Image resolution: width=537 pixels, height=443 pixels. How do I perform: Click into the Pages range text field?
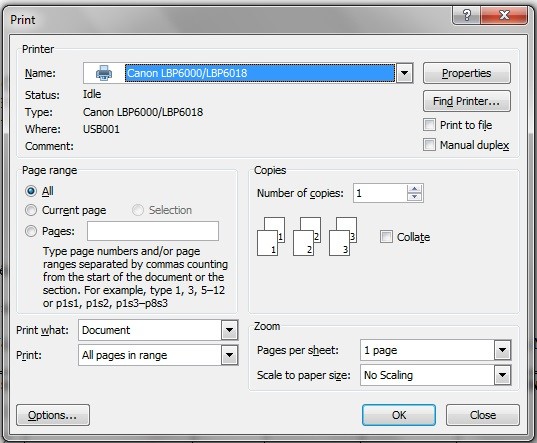[153, 231]
